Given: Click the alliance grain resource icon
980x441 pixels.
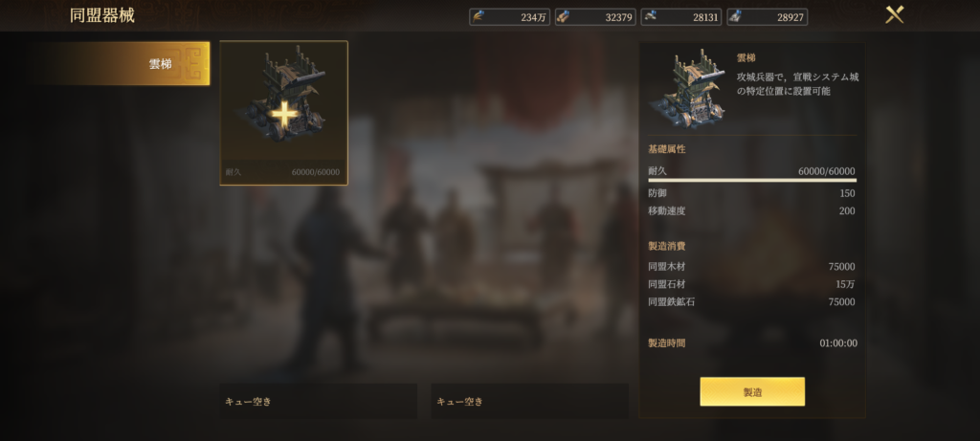Looking at the screenshot, I should click(x=479, y=17).
